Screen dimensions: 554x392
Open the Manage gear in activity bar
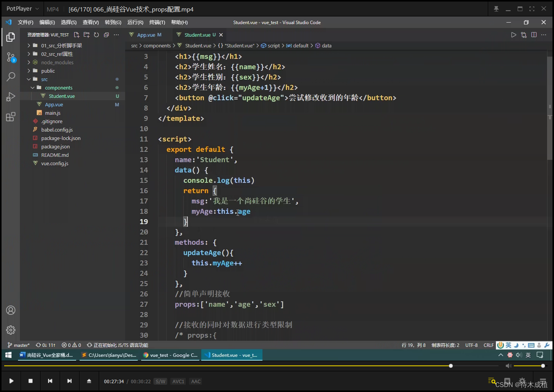(x=11, y=330)
